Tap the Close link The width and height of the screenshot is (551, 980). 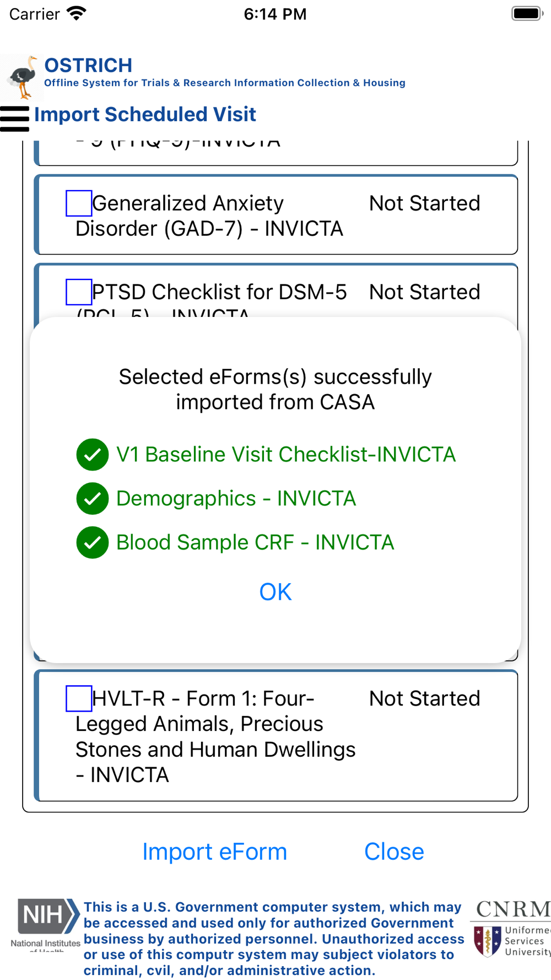tap(394, 852)
